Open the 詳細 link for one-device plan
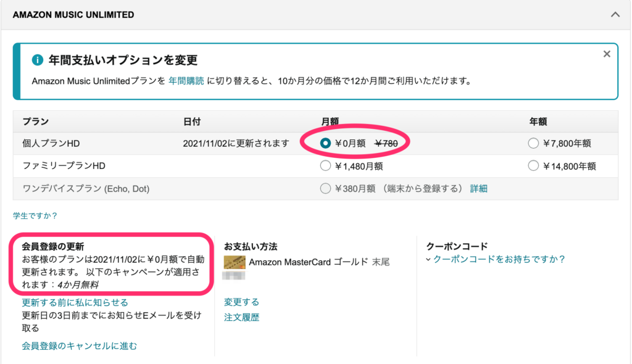 (479, 189)
